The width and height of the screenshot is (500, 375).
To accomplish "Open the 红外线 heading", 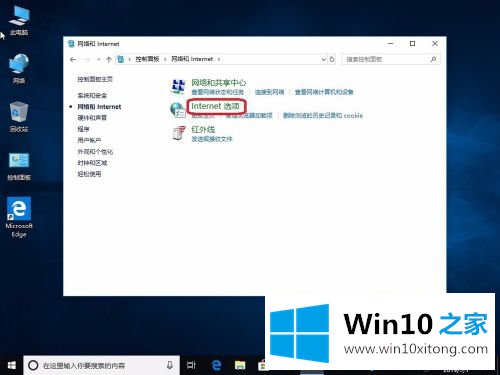I will click(x=203, y=129).
